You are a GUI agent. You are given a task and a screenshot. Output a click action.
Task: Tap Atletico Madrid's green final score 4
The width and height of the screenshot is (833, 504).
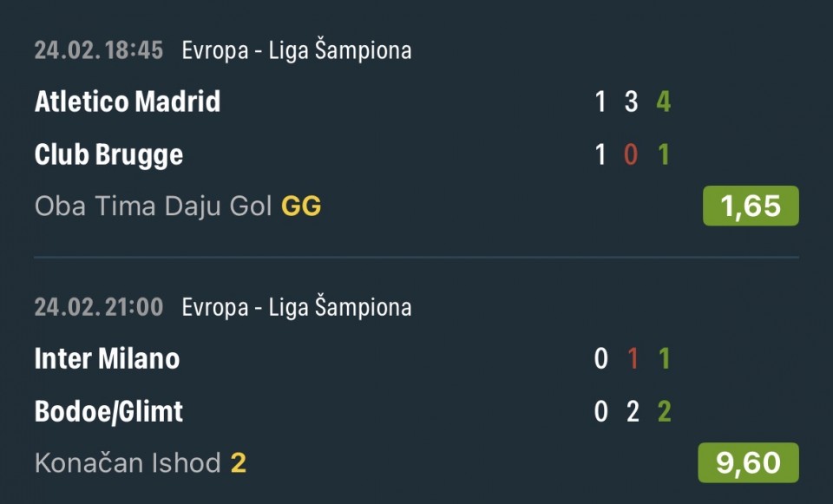point(664,101)
